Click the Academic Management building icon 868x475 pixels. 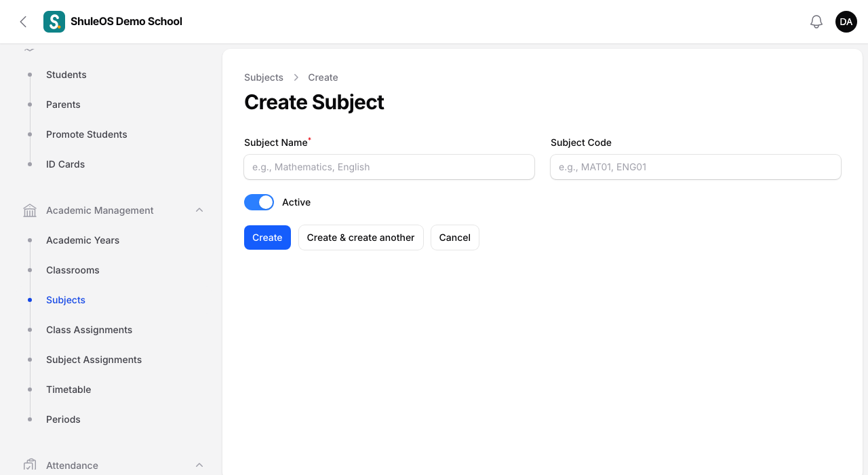pos(30,210)
